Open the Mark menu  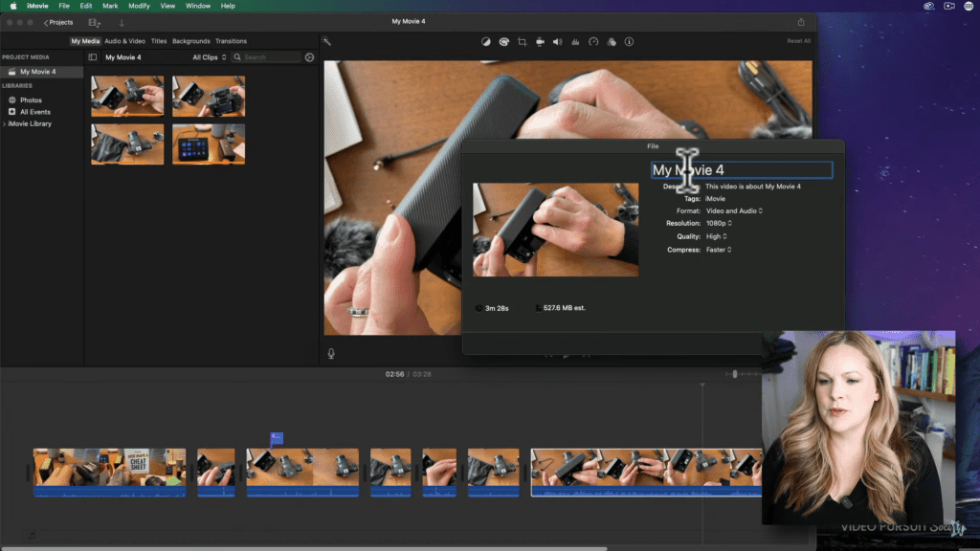pyautogui.click(x=110, y=6)
